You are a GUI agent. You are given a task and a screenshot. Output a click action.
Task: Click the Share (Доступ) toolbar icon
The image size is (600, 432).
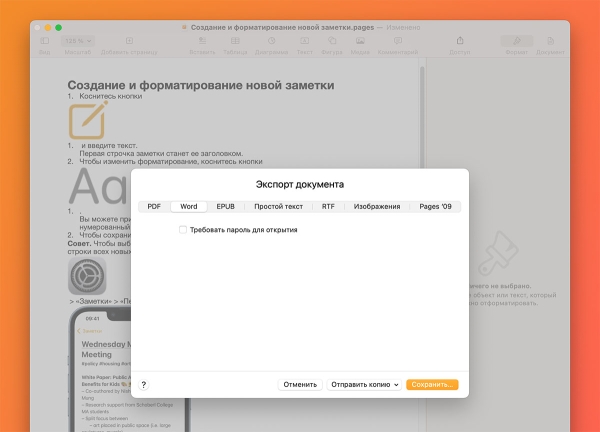click(460, 40)
